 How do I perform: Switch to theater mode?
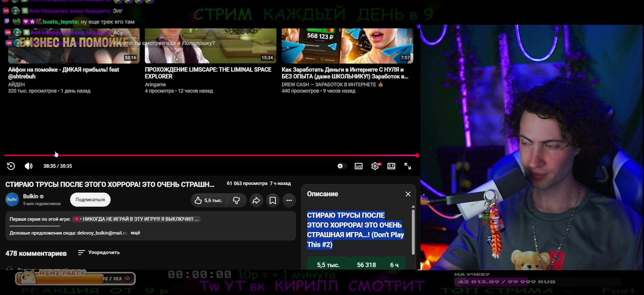click(391, 166)
